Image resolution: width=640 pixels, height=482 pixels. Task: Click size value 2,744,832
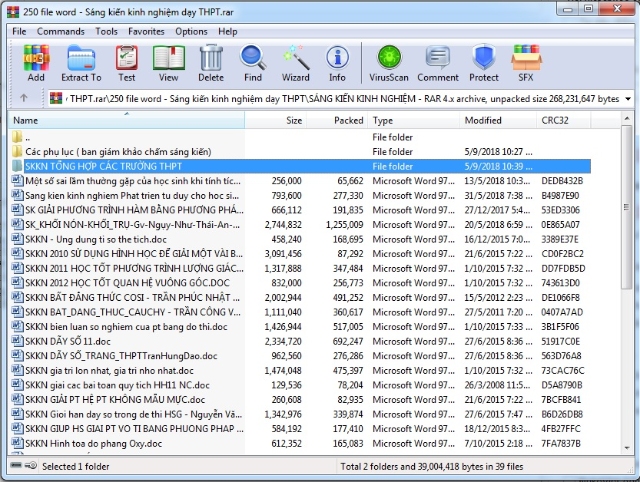[x=283, y=224]
